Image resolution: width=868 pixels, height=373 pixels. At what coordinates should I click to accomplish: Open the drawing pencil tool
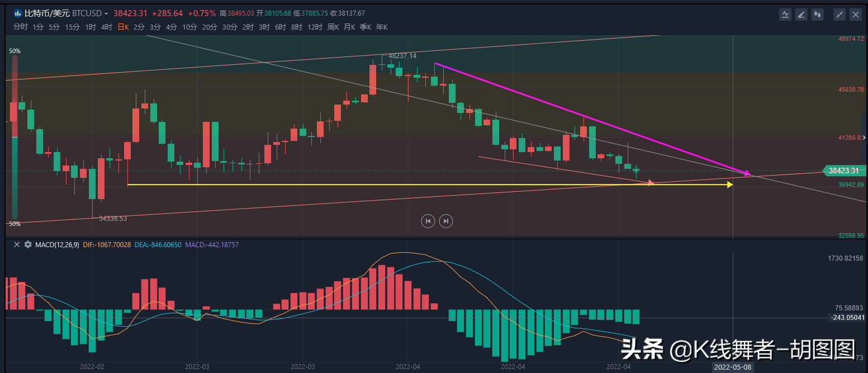click(801, 14)
